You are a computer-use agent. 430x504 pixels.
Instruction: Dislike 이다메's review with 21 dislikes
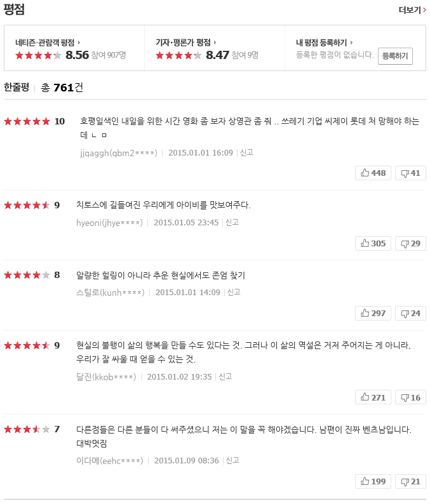tap(410, 481)
